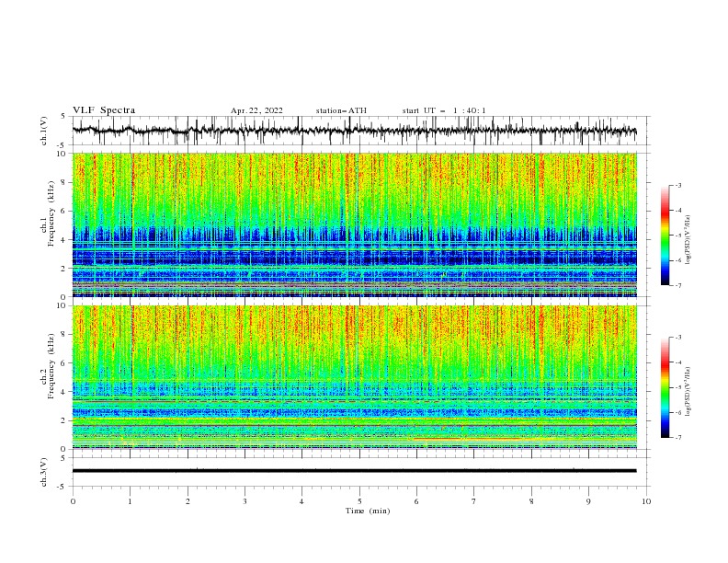Click the date 'Apr. 22, 2022'
Screen dimensions: 728x563
point(256,110)
